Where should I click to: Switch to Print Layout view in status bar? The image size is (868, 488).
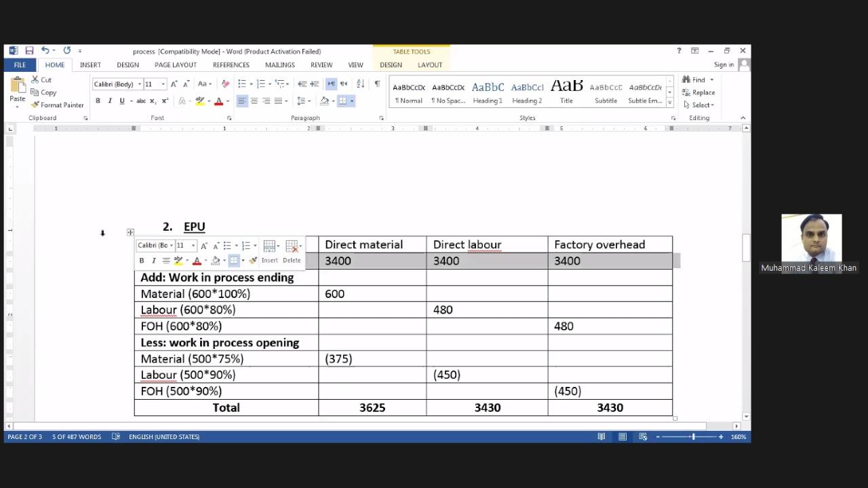[x=623, y=436]
